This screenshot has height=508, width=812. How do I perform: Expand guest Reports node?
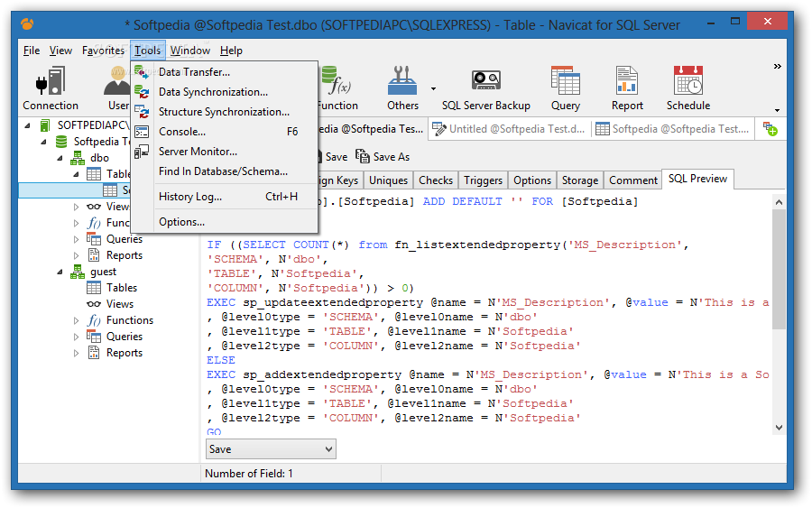pyautogui.click(x=76, y=353)
